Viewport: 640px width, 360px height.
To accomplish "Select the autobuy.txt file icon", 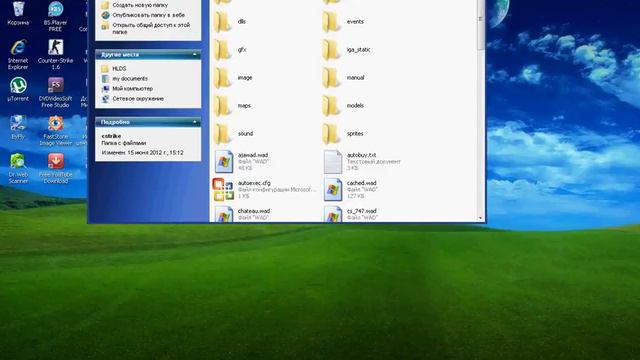I will pos(333,162).
